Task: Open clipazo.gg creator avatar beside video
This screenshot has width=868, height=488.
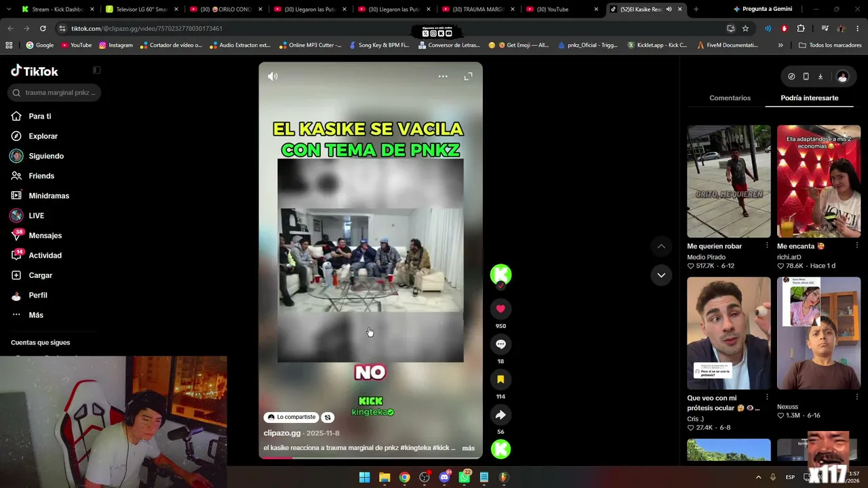Action: (500, 274)
